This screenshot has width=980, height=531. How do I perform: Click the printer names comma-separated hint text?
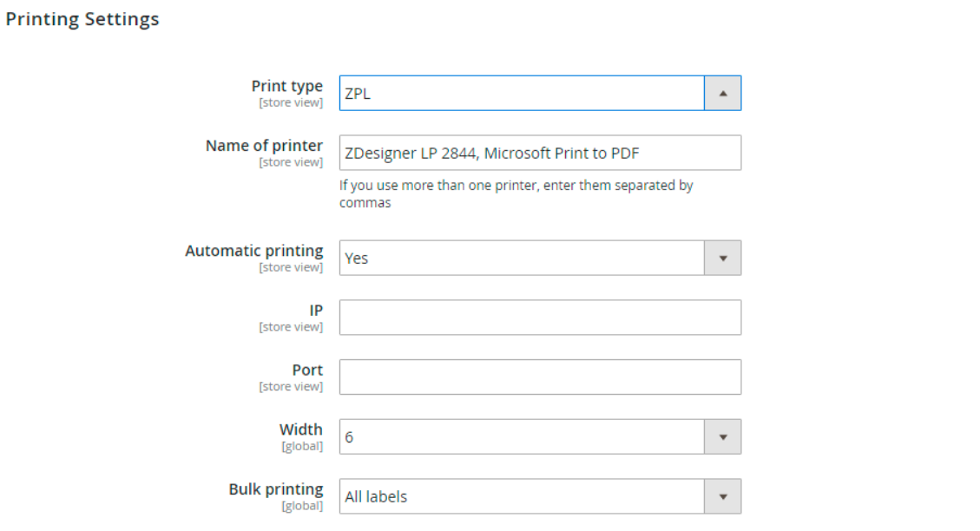(x=516, y=193)
